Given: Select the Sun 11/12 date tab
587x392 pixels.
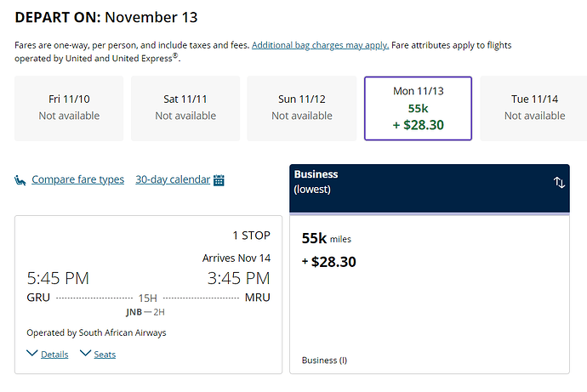Looking at the screenshot, I should point(302,109).
